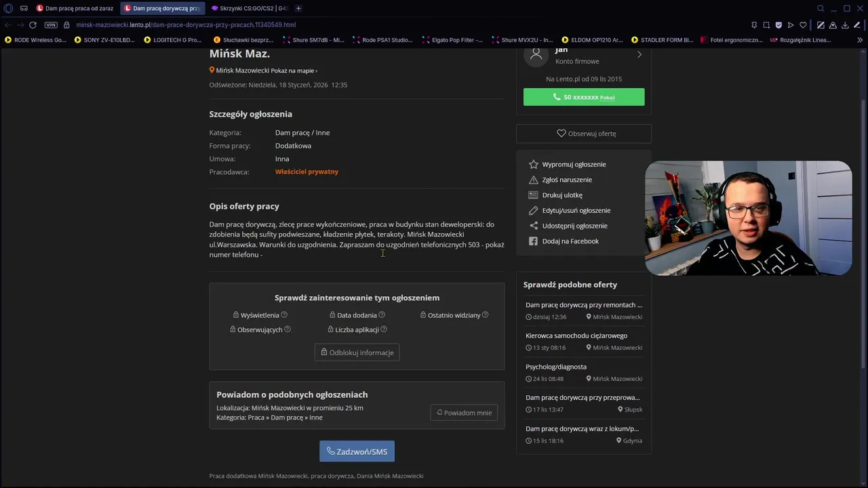
Task: Open 'Elgato Pop Filter' bookmark
Action: tap(452, 40)
